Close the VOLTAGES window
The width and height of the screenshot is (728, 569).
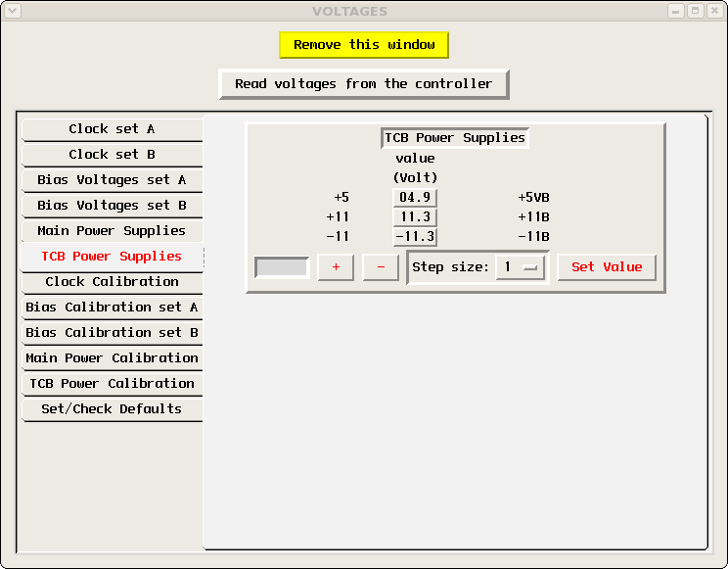click(715, 11)
